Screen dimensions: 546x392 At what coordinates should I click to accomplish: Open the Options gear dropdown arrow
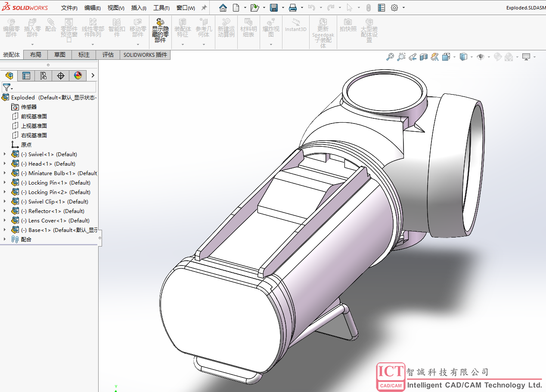[x=404, y=8]
